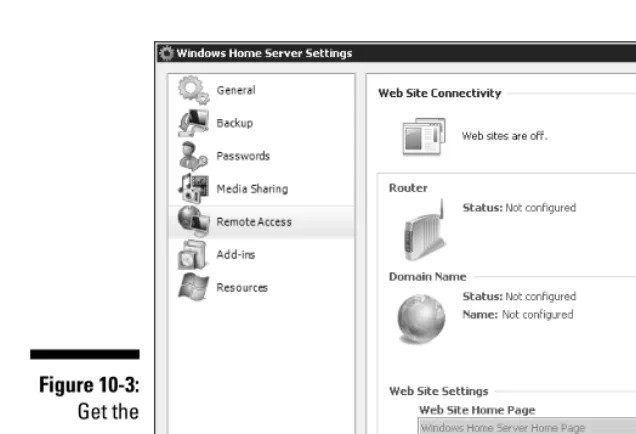Click the Router device icon
The image size is (636, 434).
(x=424, y=230)
